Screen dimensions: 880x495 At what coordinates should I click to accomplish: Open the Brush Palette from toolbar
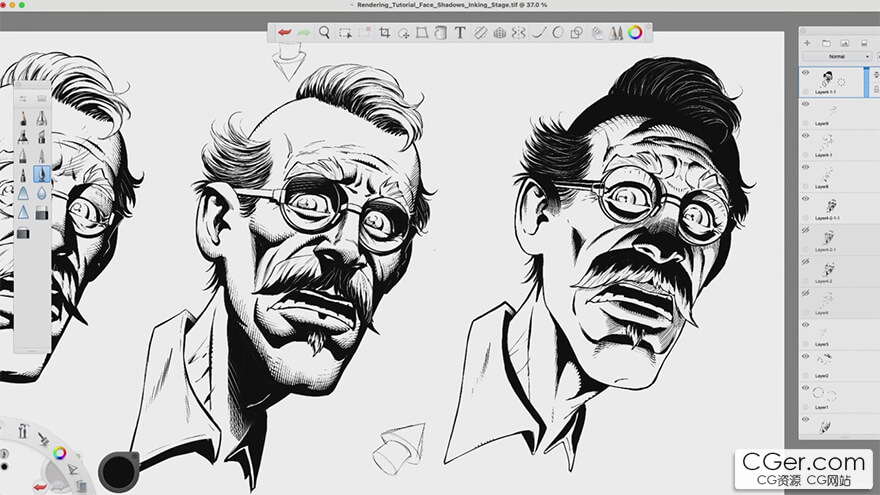point(616,33)
